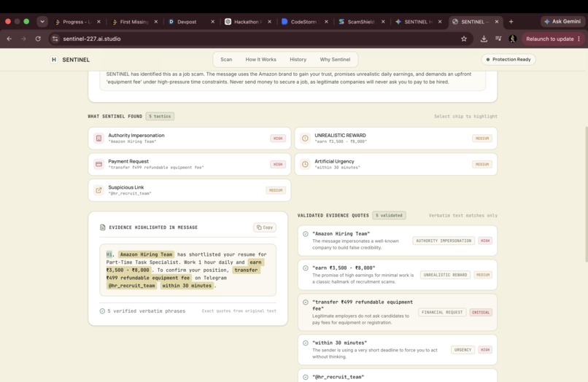The width and height of the screenshot is (588, 382).
Task: Click highlighted "within 30 minutes" in message
Action: (187, 286)
